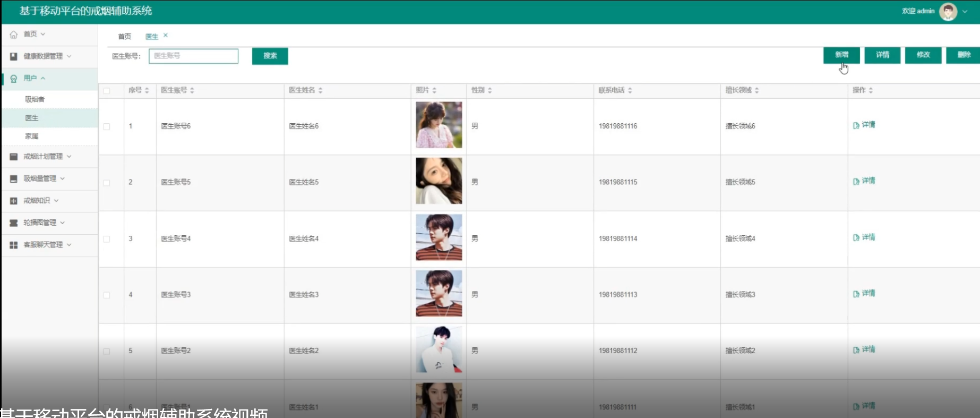980x418 pixels.
Task: Expand 吸烟量管理 menu chevron
Action: click(63, 179)
